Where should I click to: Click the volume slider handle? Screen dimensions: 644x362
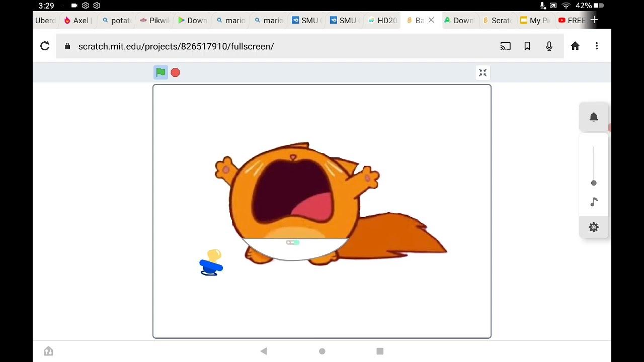(x=594, y=183)
